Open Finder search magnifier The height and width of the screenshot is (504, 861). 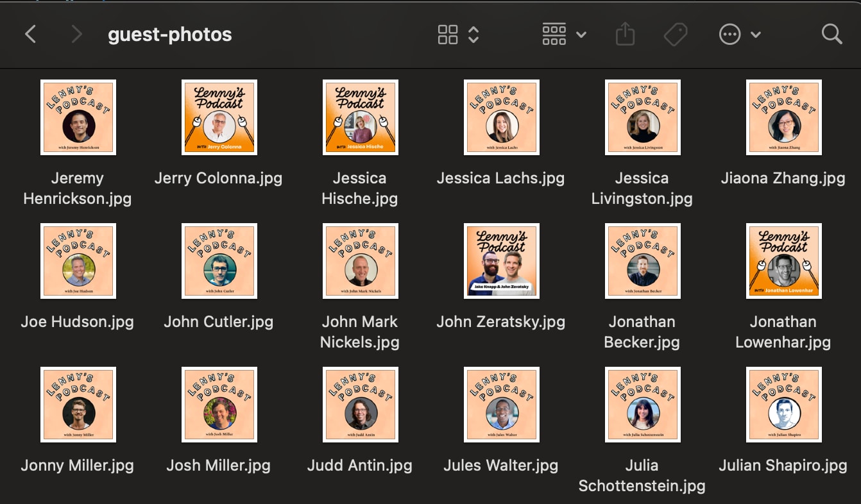tap(831, 34)
